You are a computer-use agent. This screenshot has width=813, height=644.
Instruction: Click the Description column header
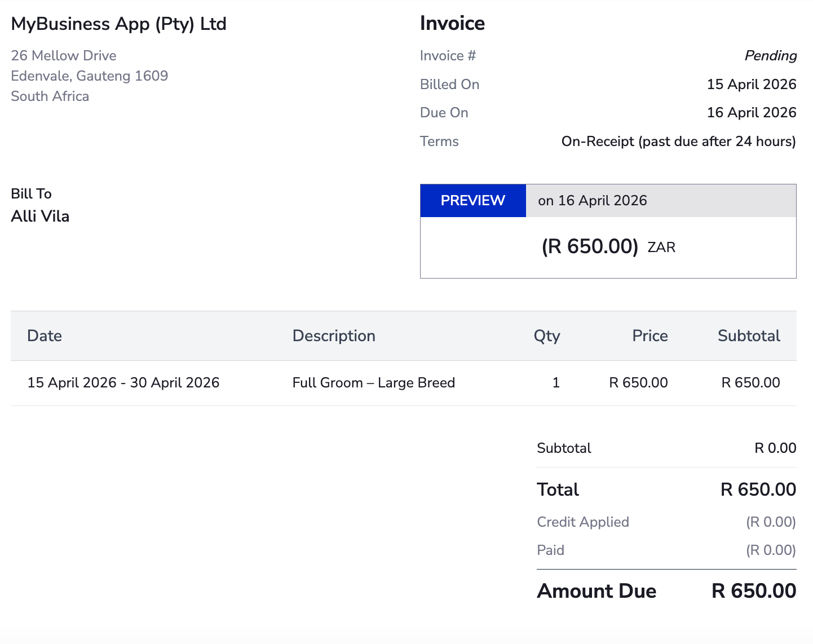(x=334, y=336)
